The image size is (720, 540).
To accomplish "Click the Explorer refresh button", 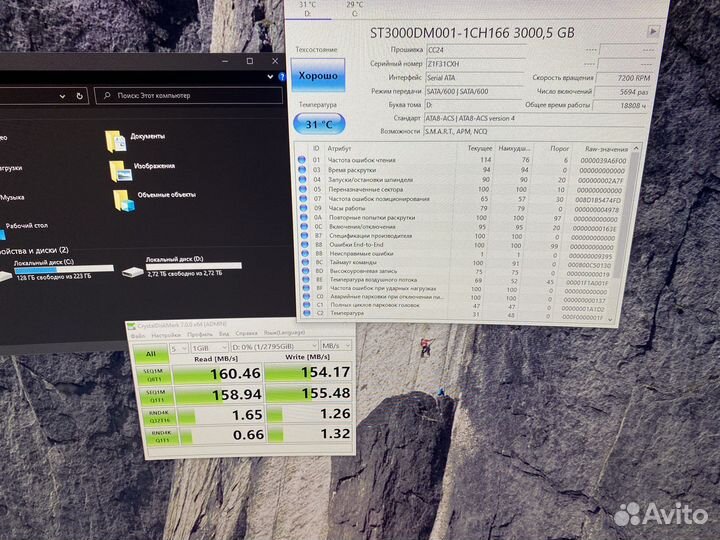I will coord(79,96).
